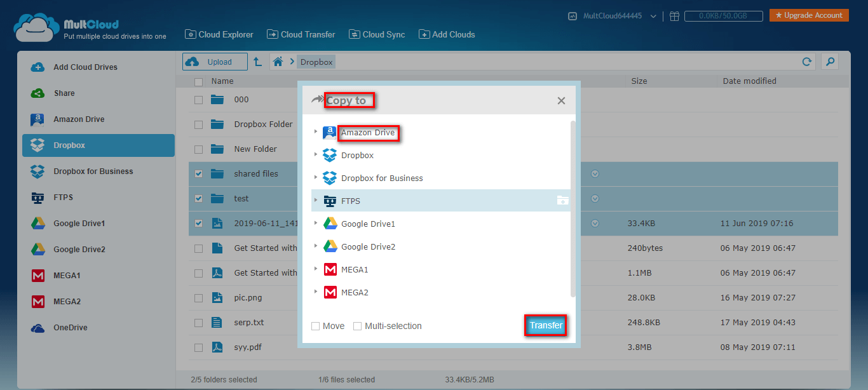Open Cloud Transfer menu
The height and width of the screenshot is (390, 868).
coord(301,35)
